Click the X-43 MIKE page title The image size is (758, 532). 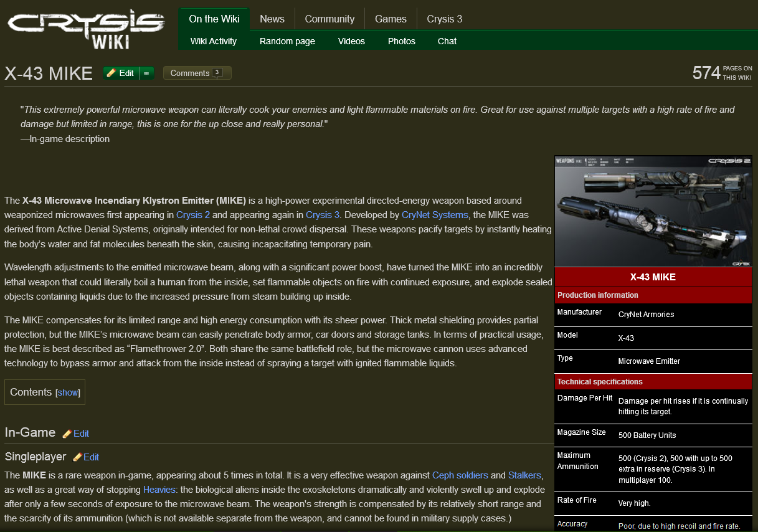(49, 74)
